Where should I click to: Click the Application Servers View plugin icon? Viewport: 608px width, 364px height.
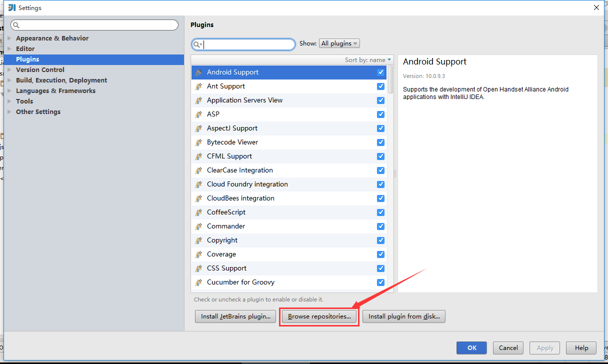tap(198, 100)
